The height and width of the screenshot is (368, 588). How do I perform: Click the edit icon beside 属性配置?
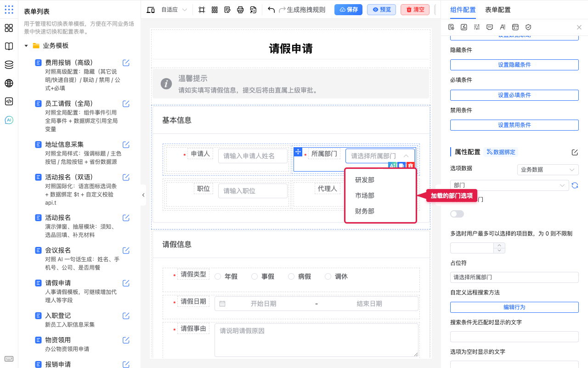[575, 152]
